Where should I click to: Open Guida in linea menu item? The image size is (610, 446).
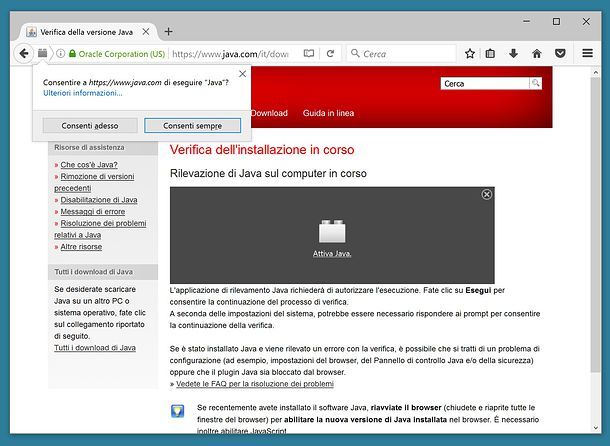(x=328, y=113)
